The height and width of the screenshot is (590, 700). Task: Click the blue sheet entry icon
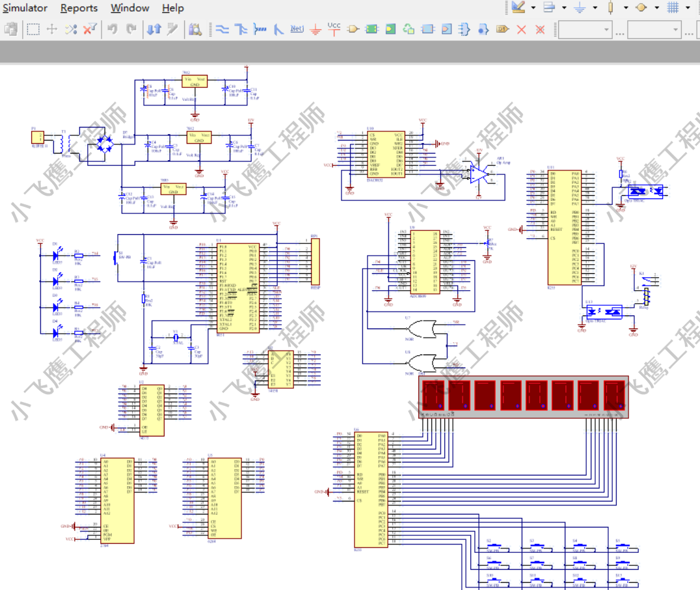pyautogui.click(x=446, y=29)
